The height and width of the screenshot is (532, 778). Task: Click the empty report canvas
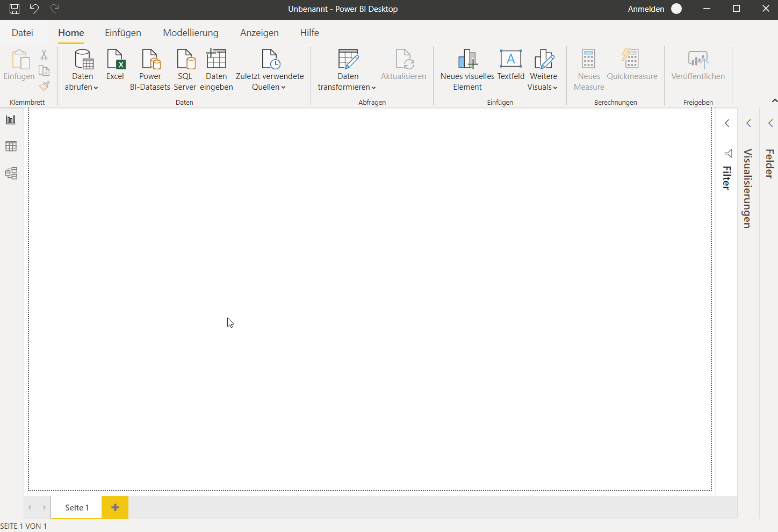click(370, 299)
